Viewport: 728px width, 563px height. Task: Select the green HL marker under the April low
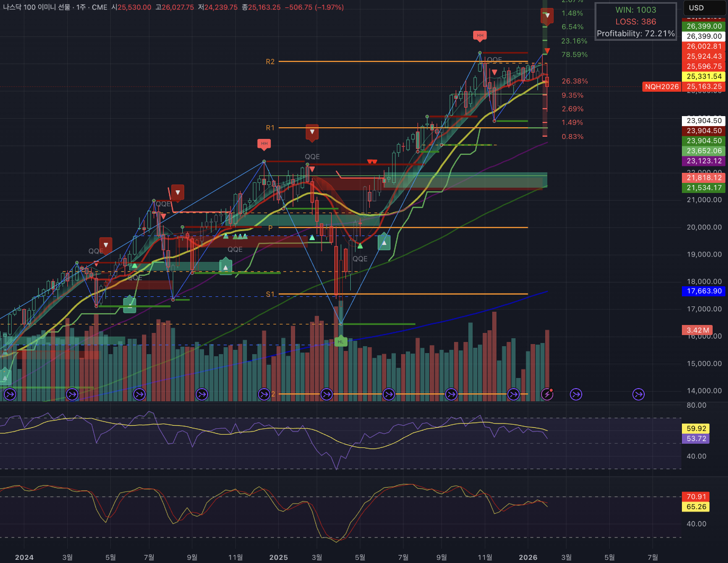340,342
